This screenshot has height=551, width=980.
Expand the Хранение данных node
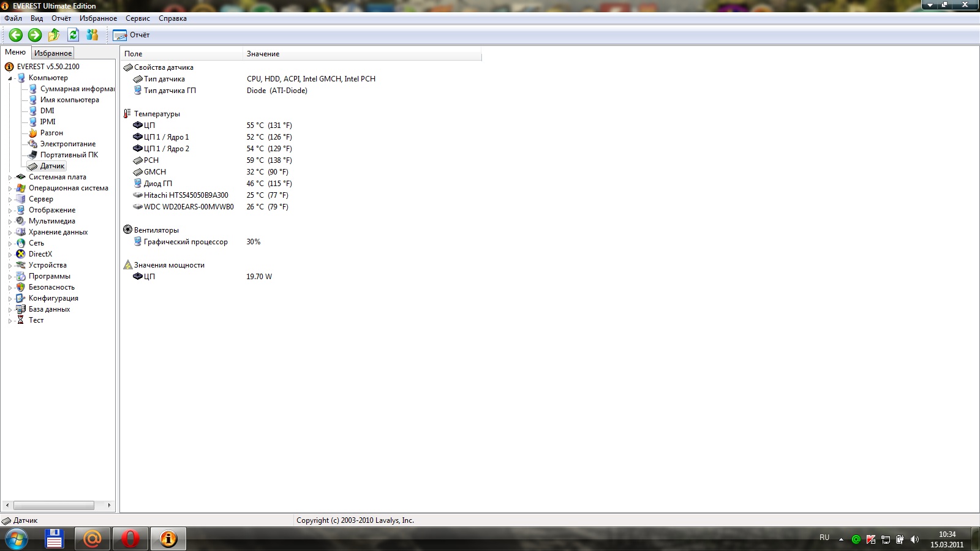pyautogui.click(x=10, y=233)
